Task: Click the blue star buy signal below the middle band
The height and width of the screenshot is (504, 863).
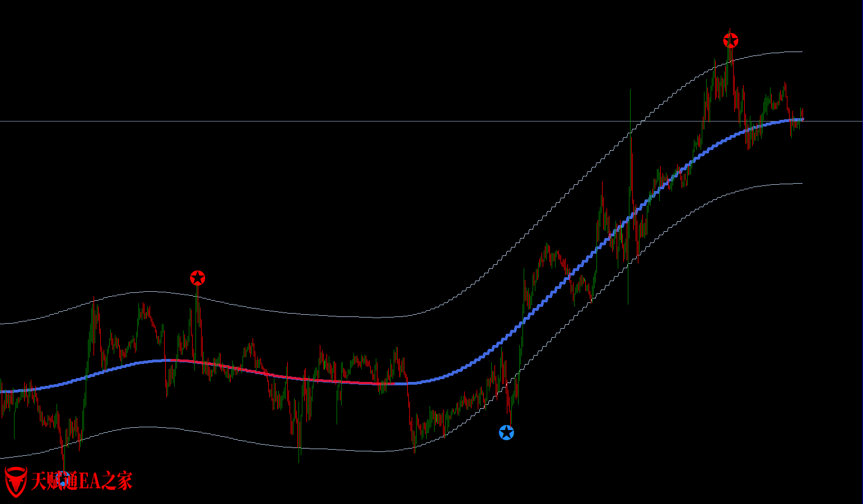Action: point(506,432)
